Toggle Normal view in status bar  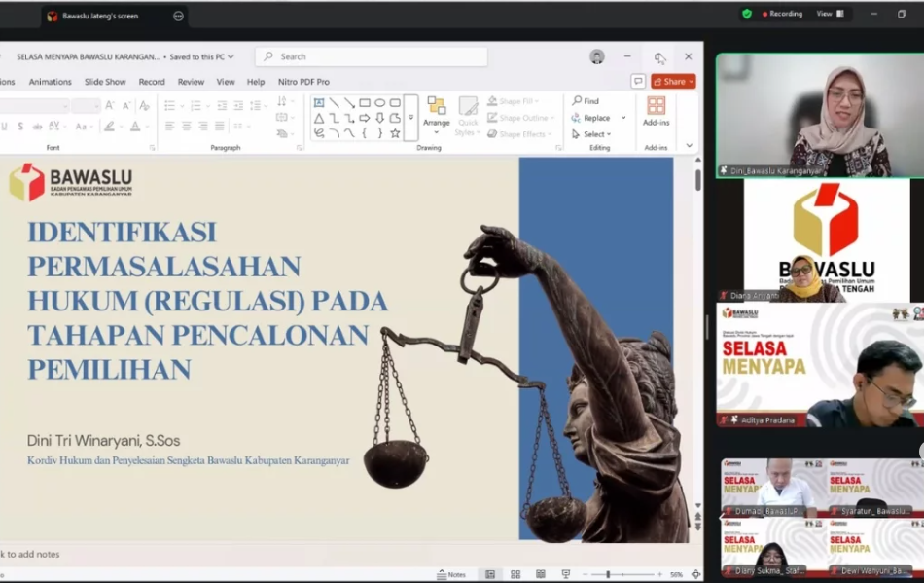490,574
